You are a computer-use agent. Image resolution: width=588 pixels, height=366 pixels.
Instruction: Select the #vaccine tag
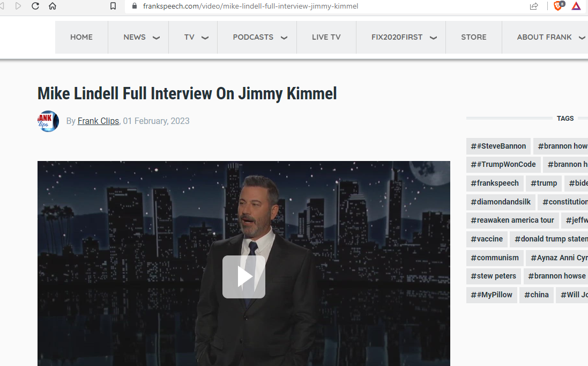click(x=487, y=239)
